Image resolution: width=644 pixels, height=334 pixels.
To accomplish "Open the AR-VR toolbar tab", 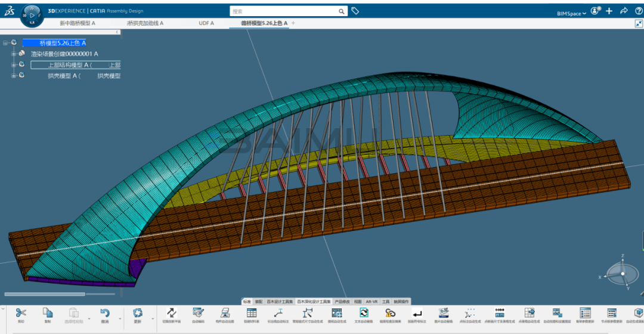I will 371,302.
